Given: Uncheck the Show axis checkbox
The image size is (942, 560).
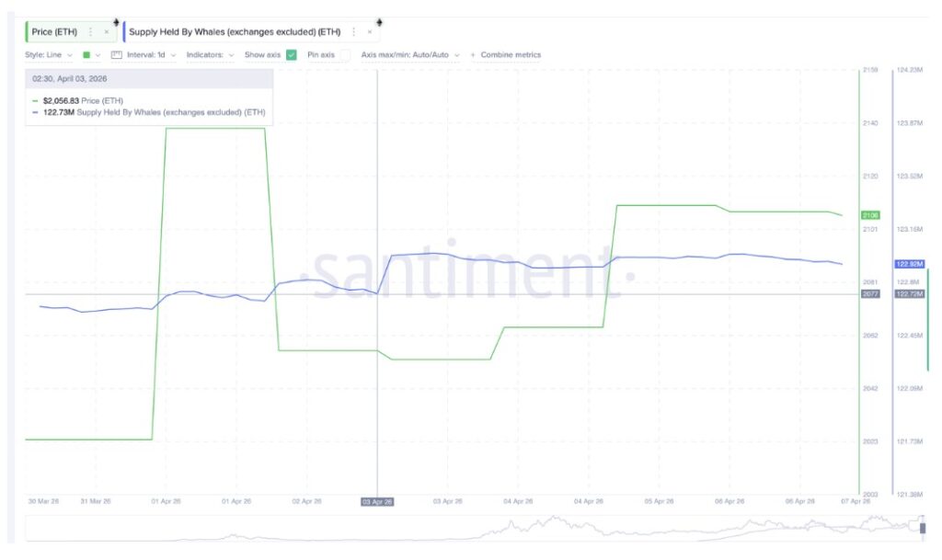Looking at the screenshot, I should [x=292, y=55].
